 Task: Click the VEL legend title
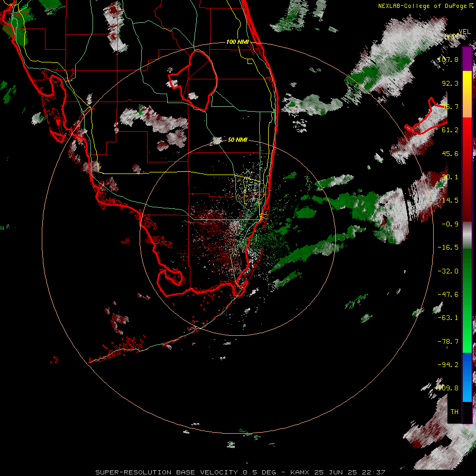(x=464, y=32)
